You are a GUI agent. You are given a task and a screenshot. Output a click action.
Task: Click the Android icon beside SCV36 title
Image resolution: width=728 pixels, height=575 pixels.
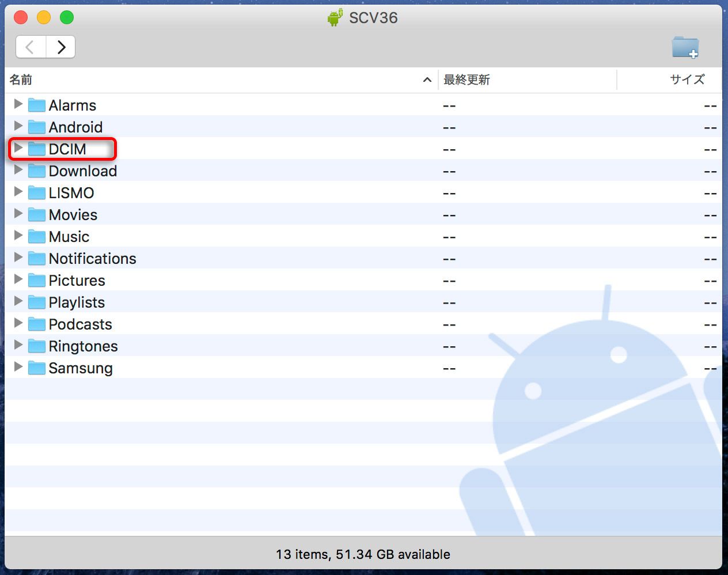coord(335,18)
